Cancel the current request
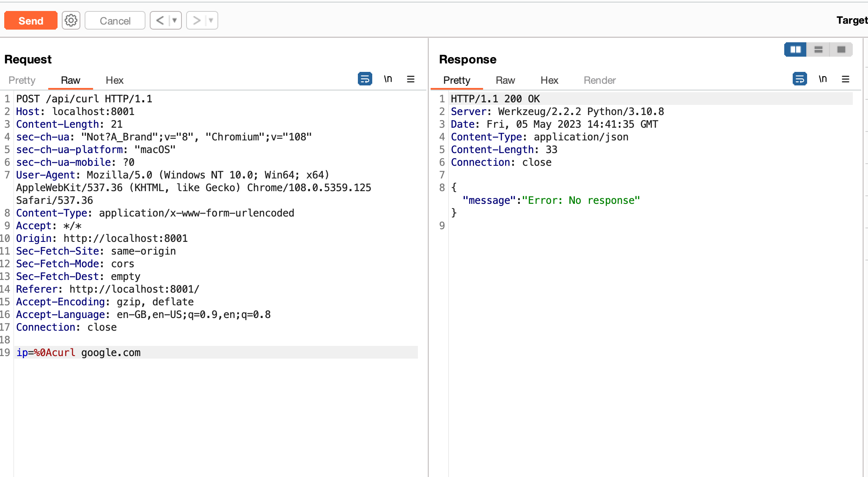This screenshot has width=868, height=477. click(115, 20)
